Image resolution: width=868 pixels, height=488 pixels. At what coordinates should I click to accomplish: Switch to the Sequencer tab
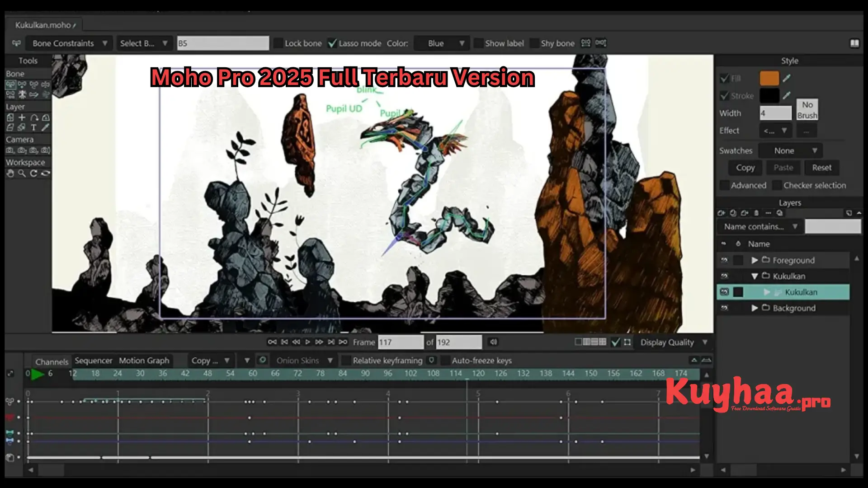pos(93,361)
